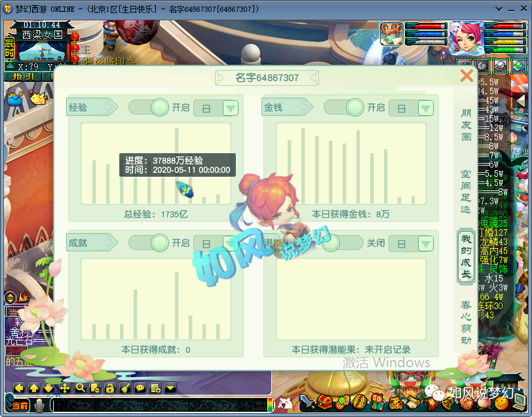Image resolution: width=532 pixels, height=417 pixels.
Task: Open the handshake icon in bottom bar
Action: pyautogui.click(x=466, y=403)
